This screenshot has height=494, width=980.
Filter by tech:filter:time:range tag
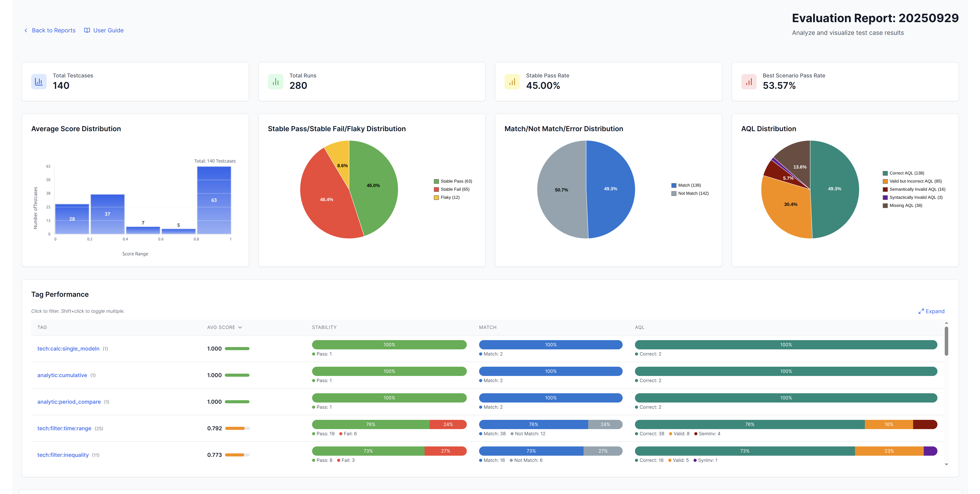click(64, 429)
